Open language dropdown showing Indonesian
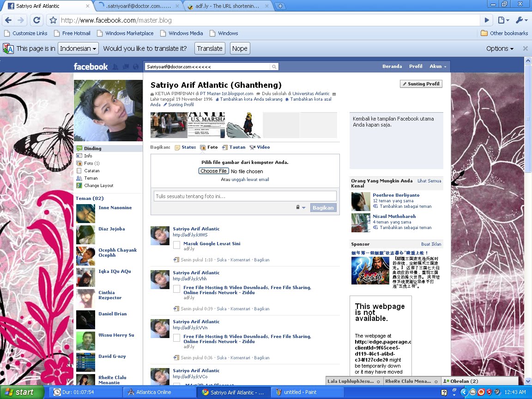The image size is (532, 399). coord(78,48)
